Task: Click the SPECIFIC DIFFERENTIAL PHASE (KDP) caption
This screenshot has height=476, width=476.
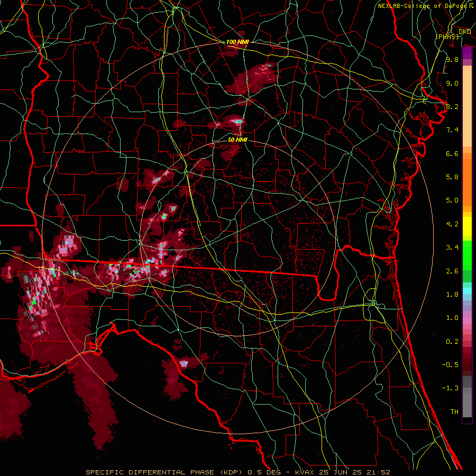Action: point(163,472)
